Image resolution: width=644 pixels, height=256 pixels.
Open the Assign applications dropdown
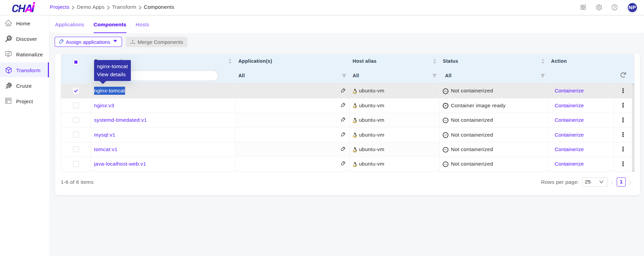(x=88, y=42)
